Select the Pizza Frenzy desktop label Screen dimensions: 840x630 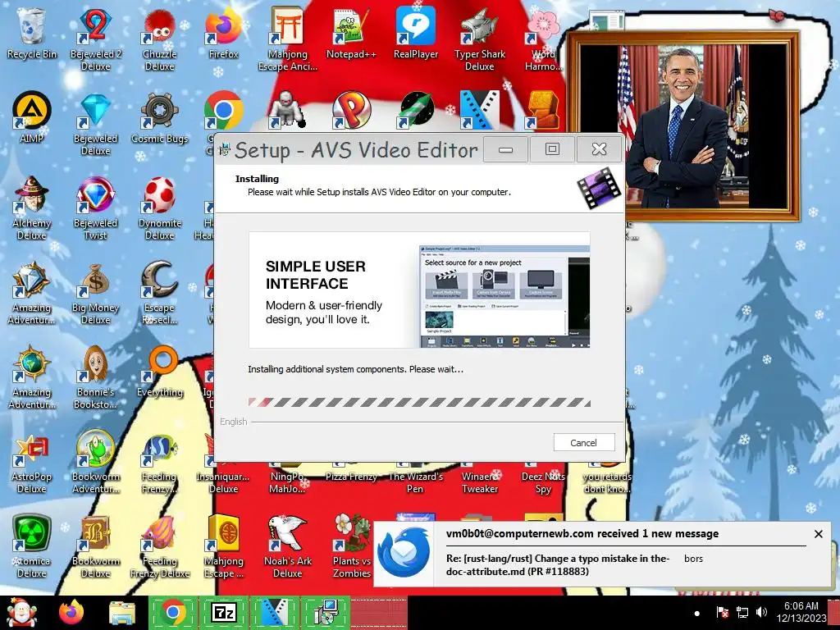(x=351, y=477)
